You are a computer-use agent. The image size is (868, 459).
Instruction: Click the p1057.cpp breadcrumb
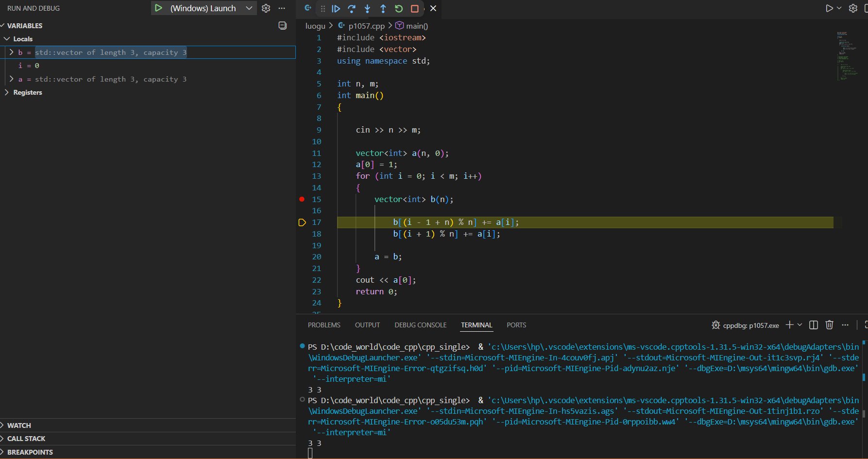(x=366, y=26)
